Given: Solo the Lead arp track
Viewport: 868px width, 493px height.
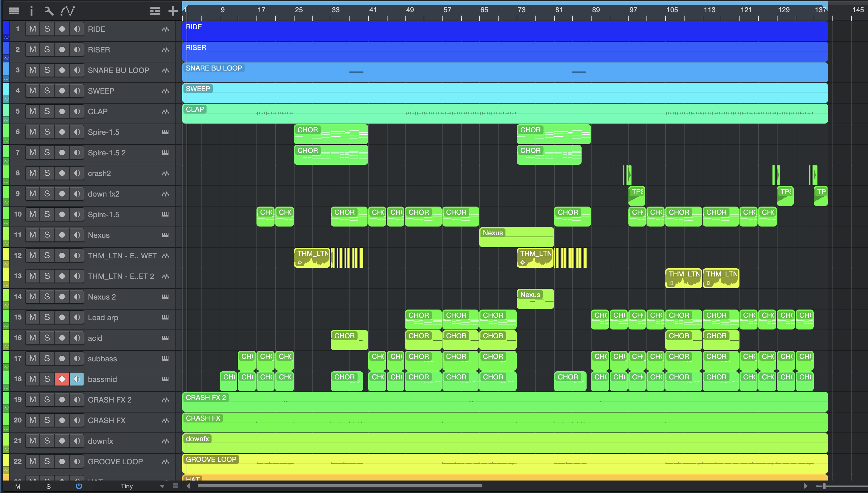Looking at the screenshot, I should (x=47, y=317).
